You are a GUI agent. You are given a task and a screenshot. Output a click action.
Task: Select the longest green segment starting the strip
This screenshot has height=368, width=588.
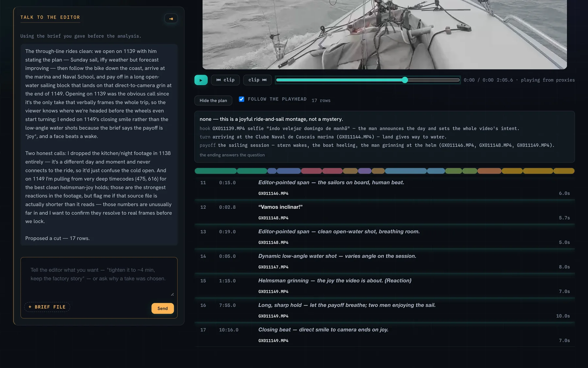[x=216, y=171]
